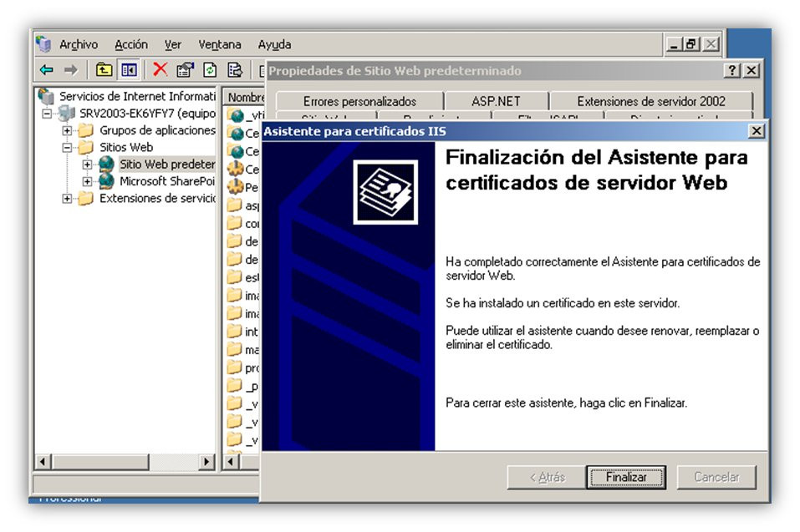The image size is (800, 532).
Task: Click the folder icon of the pro list item
Action: point(235,367)
